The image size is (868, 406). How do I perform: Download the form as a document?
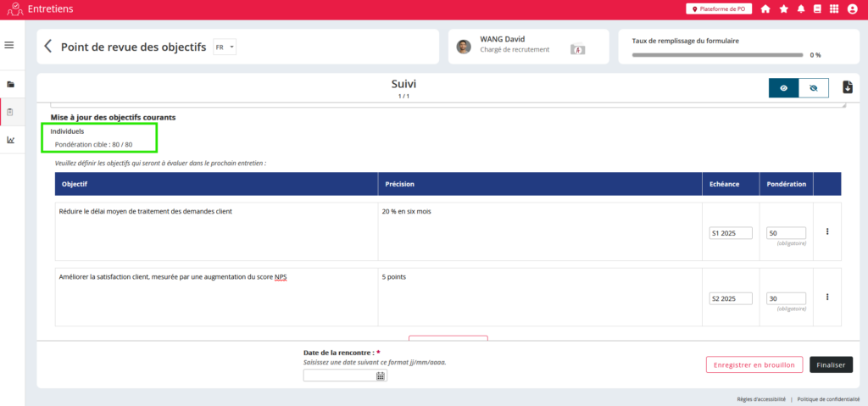click(847, 87)
